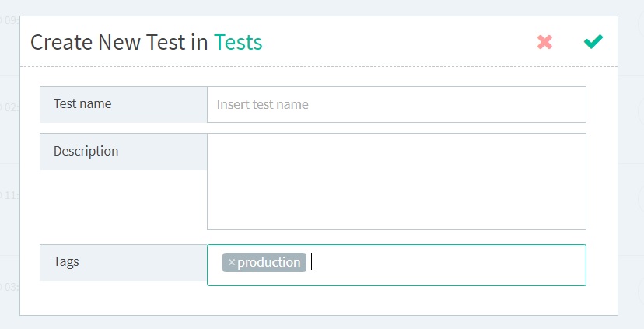Click the Description label
644x329 pixels.
[86, 151]
